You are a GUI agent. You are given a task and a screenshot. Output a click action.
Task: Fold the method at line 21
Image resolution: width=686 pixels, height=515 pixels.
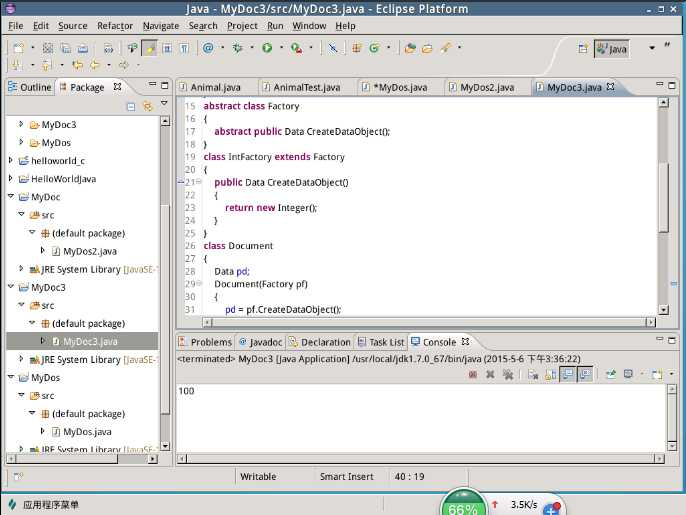click(198, 182)
